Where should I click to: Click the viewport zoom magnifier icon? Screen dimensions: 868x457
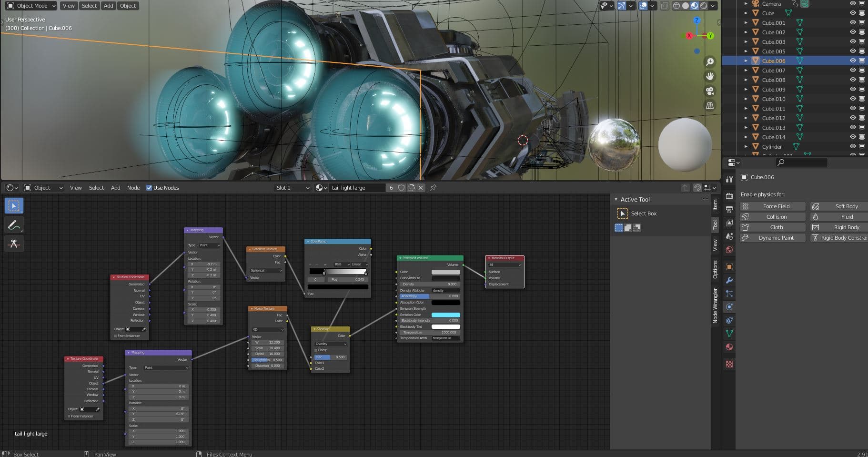tap(710, 62)
